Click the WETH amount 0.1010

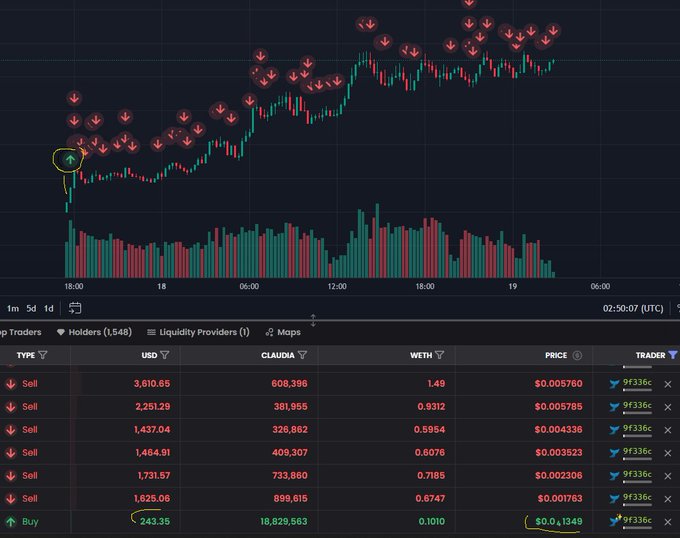[x=432, y=522]
